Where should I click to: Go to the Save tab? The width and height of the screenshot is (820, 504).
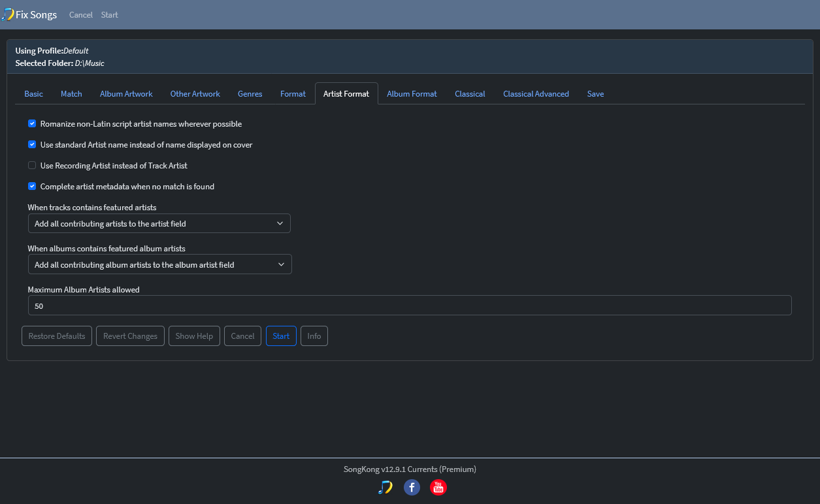[x=595, y=93]
